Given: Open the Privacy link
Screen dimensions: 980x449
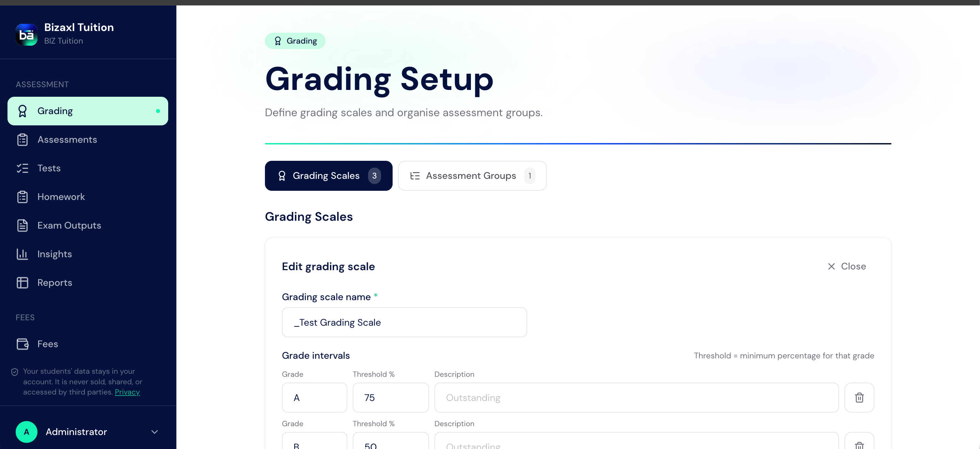Looking at the screenshot, I should (x=127, y=392).
